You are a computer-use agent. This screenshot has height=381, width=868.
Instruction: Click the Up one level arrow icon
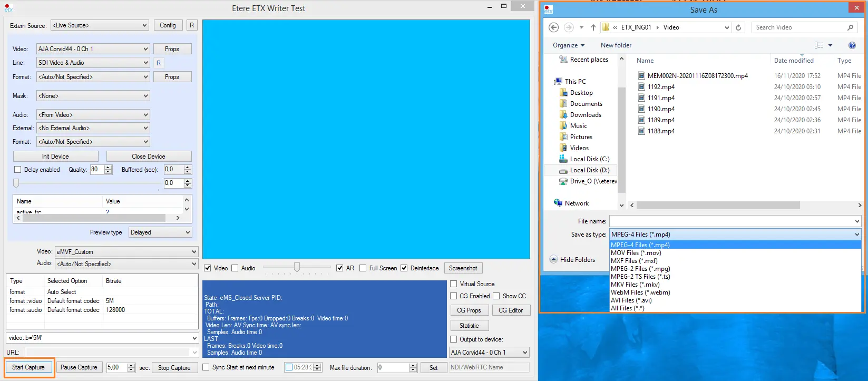pos(593,27)
